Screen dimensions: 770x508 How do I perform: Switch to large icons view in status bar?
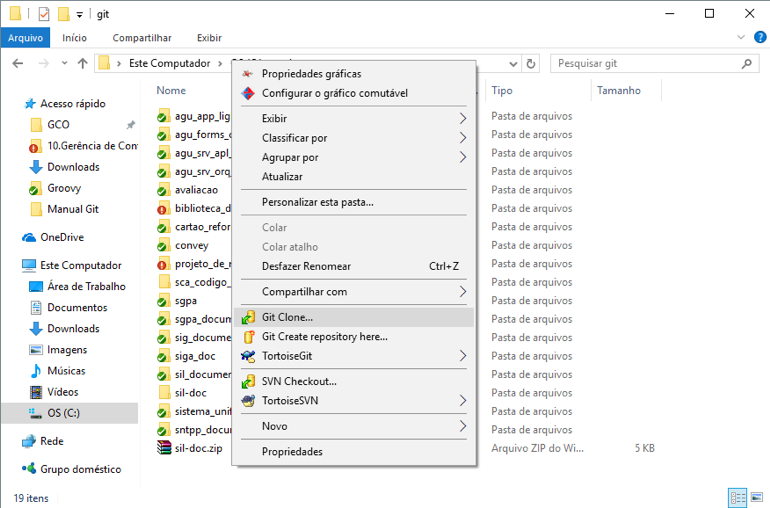click(x=756, y=497)
